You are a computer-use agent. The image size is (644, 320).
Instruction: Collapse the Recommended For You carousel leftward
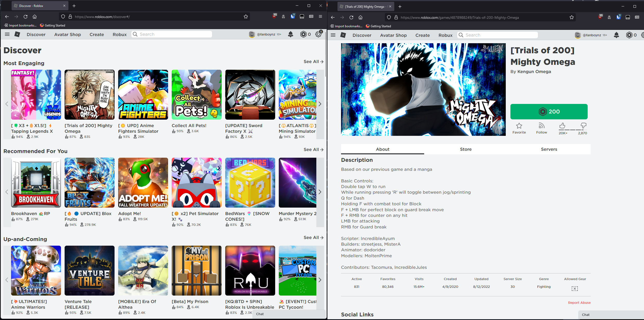tap(7, 192)
